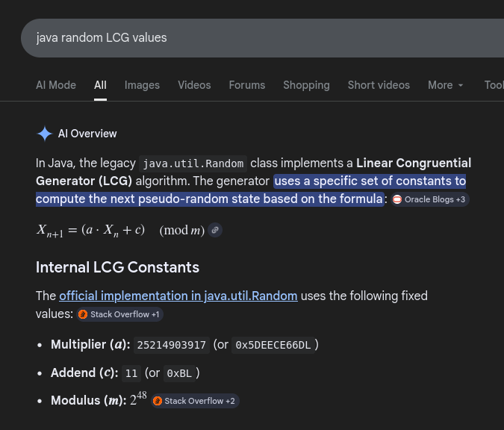This screenshot has width=504, height=430.
Task: Click the search box with java random query
Action: click(262, 38)
